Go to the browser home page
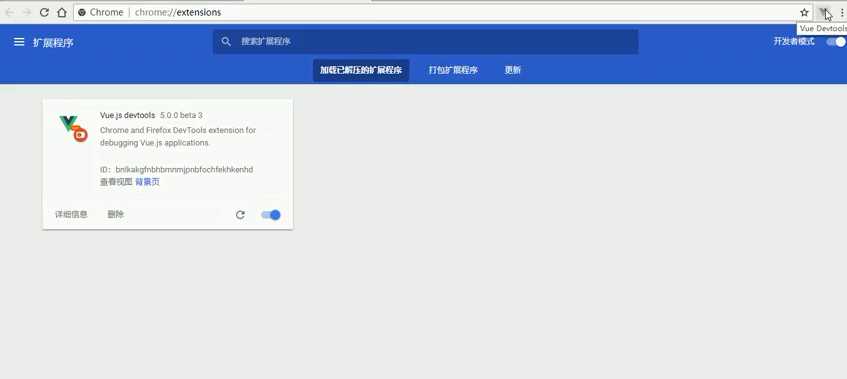The image size is (847, 379). click(x=62, y=12)
